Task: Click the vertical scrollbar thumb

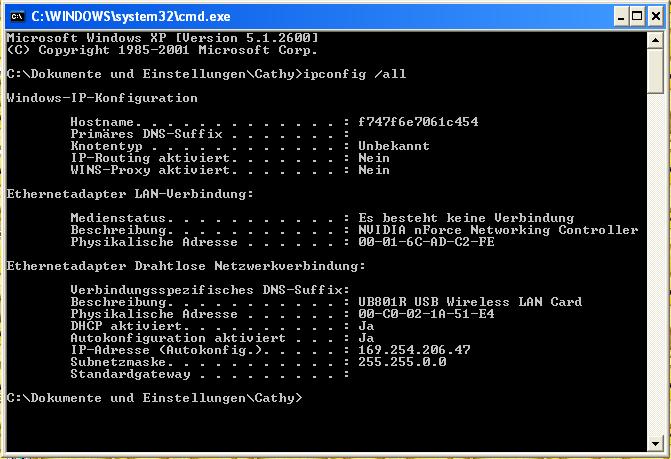Action: (655, 71)
